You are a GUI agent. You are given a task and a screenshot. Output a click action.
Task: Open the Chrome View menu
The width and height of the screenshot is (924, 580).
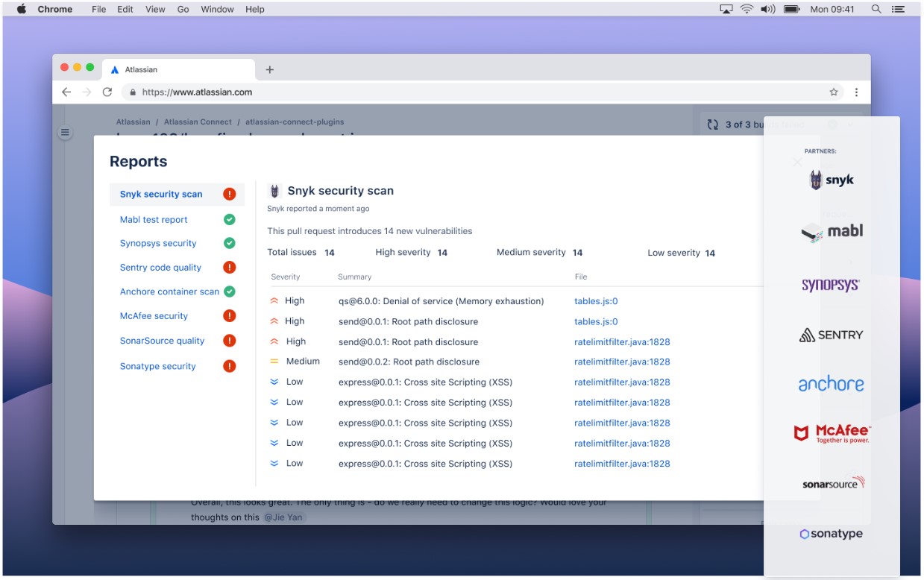coord(155,9)
